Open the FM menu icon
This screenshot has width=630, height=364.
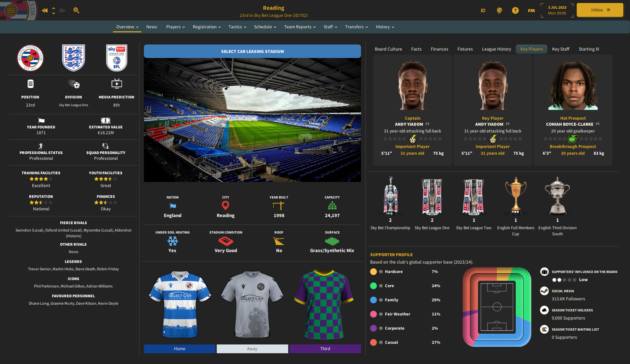531,10
